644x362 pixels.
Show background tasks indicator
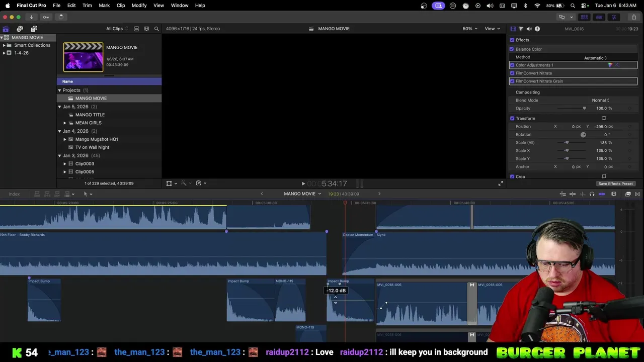61,17
